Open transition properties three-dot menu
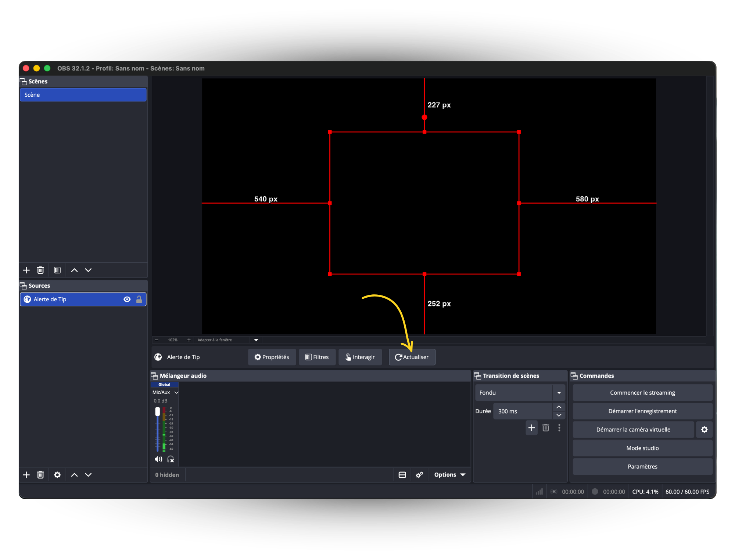 click(x=559, y=428)
